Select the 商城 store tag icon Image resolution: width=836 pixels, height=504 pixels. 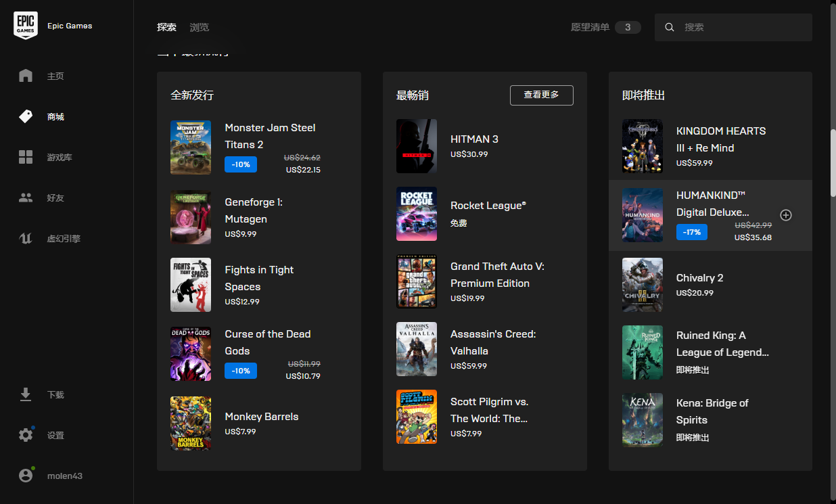pos(26,116)
